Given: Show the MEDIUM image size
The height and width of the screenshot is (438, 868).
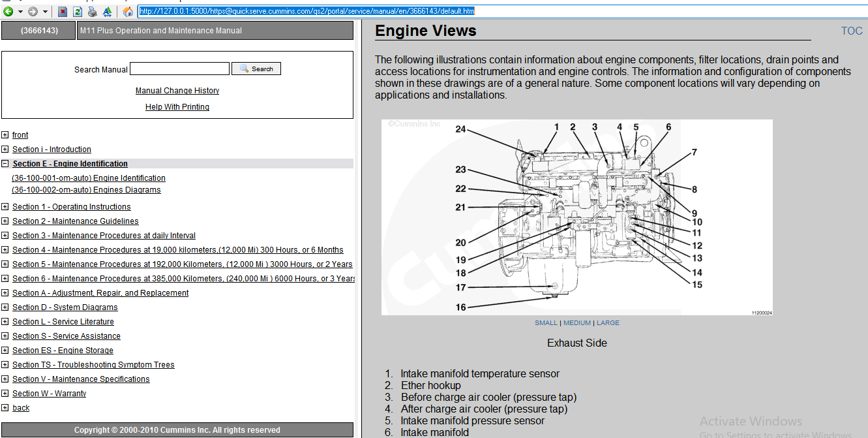Looking at the screenshot, I should (x=577, y=323).
